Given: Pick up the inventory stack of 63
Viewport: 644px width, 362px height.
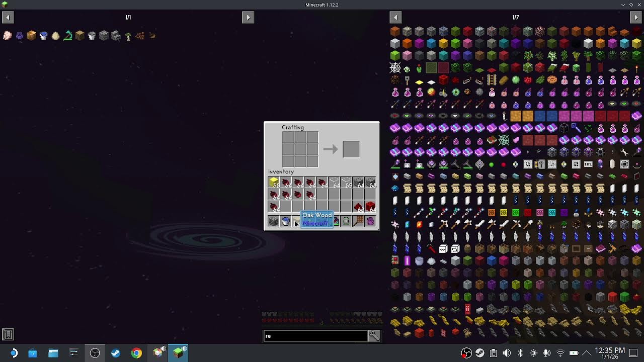Looking at the screenshot, I should [358, 207].
